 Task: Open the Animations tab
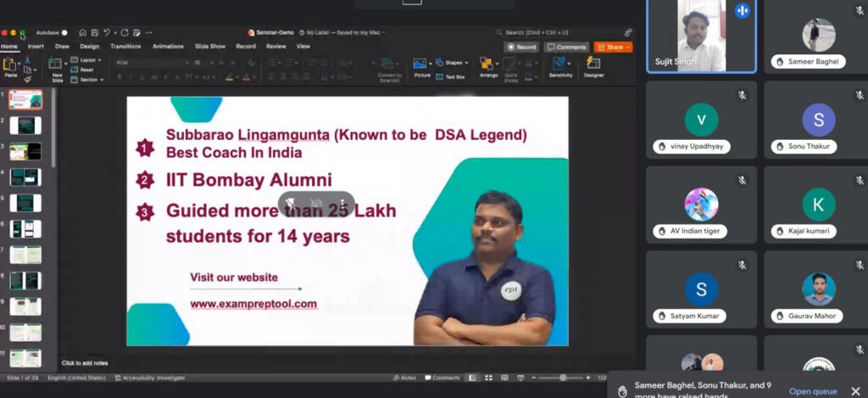click(x=168, y=47)
